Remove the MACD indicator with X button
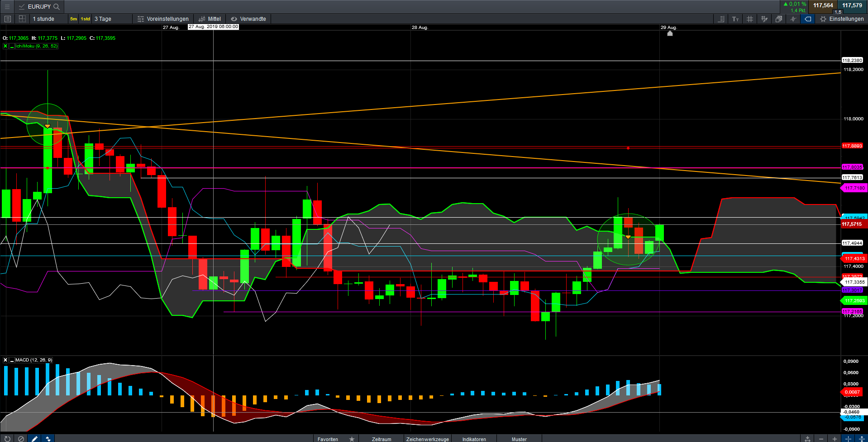 [x=5, y=360]
